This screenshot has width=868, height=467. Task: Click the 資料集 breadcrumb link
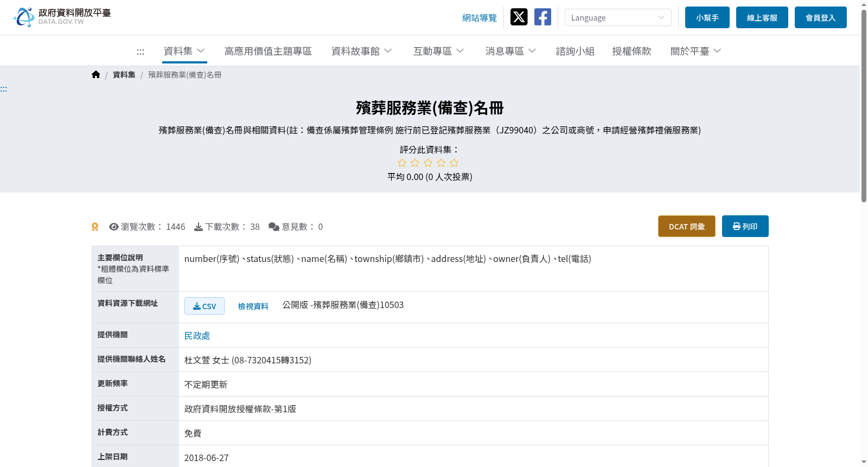coord(124,75)
